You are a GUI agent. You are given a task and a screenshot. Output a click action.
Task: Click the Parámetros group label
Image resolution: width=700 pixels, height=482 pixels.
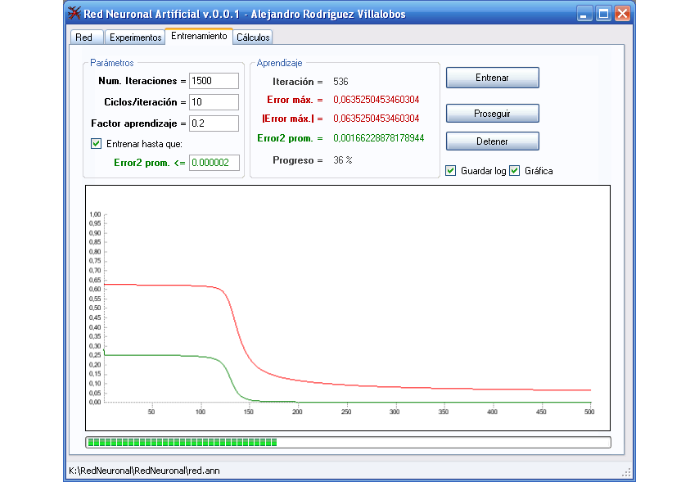(x=112, y=63)
